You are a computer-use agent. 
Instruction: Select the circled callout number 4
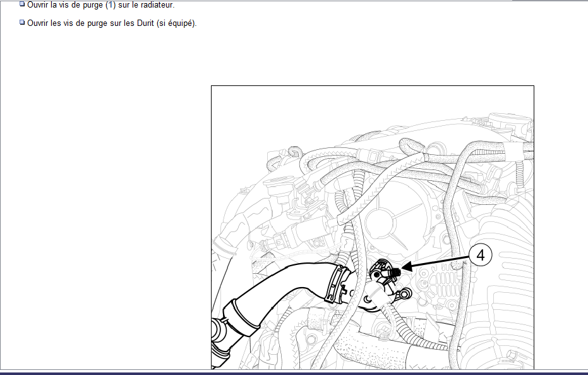[x=480, y=255]
